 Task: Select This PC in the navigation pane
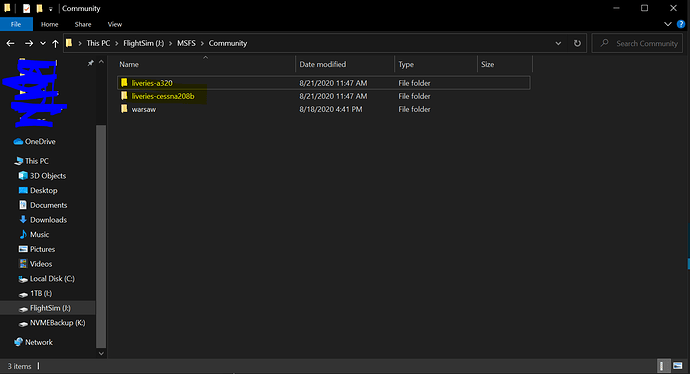(32, 161)
